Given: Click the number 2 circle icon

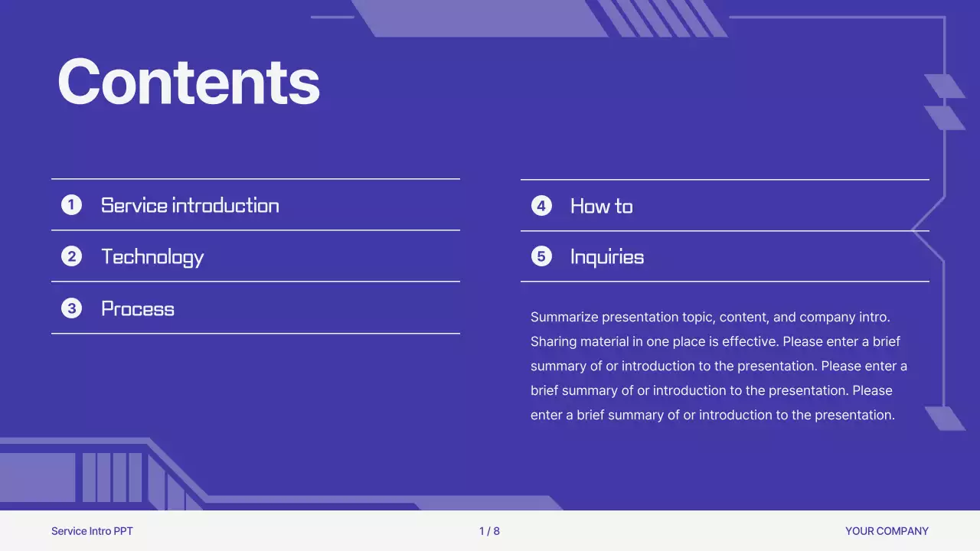Looking at the screenshot, I should pyautogui.click(x=71, y=256).
